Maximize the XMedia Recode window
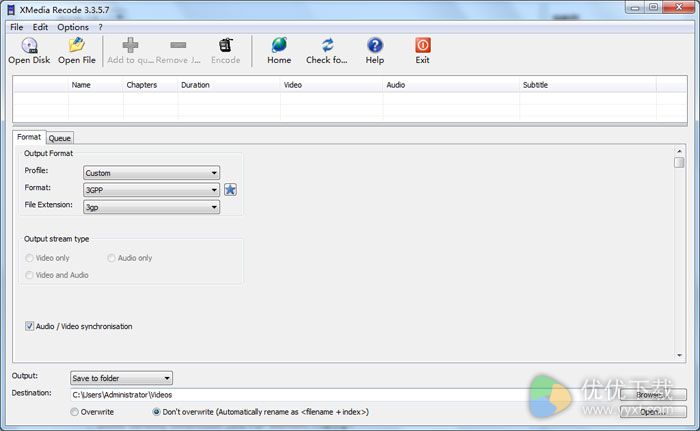Screen dimensions: 700x431 (x=653, y=8)
